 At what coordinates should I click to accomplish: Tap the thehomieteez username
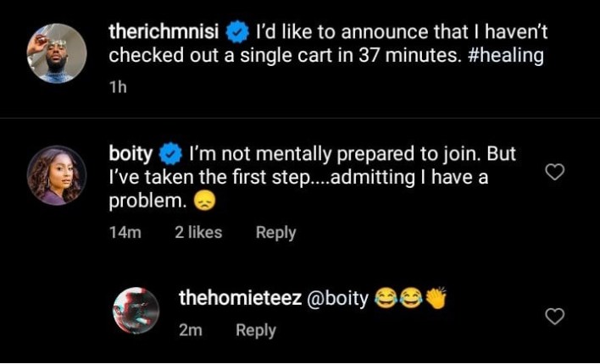(241, 298)
